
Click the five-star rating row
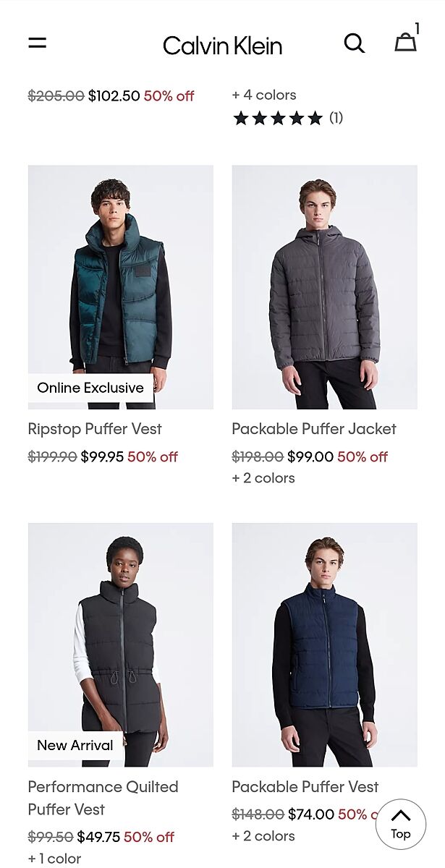[287, 118]
